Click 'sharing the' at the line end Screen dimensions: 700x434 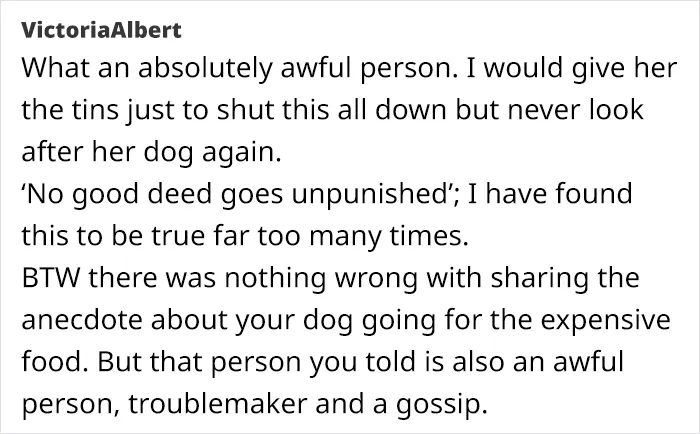pyautogui.click(x=565, y=279)
